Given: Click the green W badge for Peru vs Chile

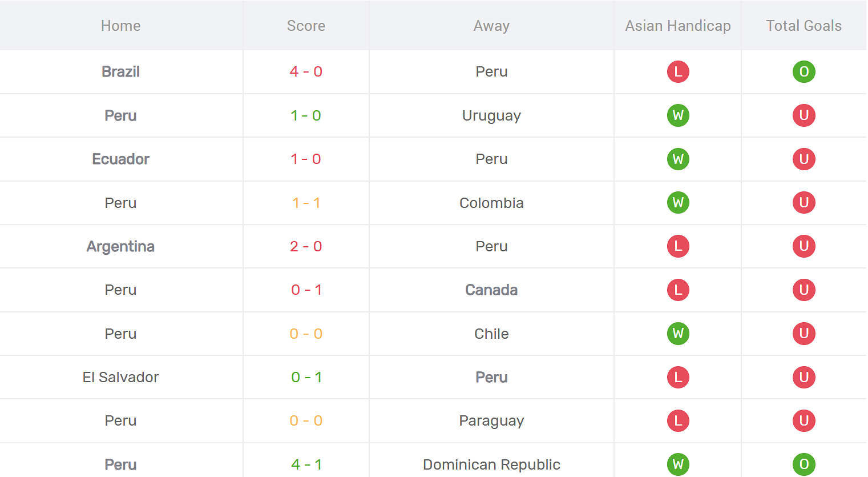Looking at the screenshot, I should tap(678, 334).
